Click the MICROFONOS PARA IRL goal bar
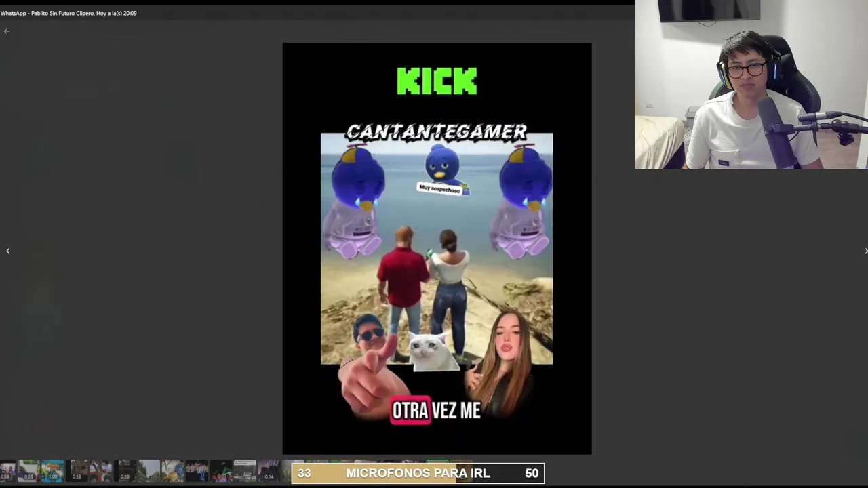Image resolution: width=868 pixels, height=488 pixels. pyautogui.click(x=418, y=473)
